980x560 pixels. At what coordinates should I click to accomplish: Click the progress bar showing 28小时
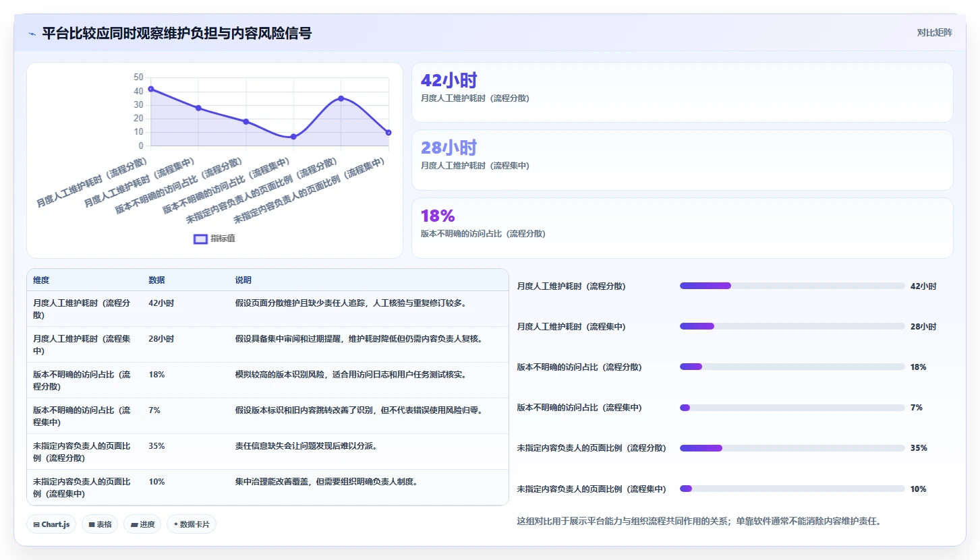click(x=792, y=326)
